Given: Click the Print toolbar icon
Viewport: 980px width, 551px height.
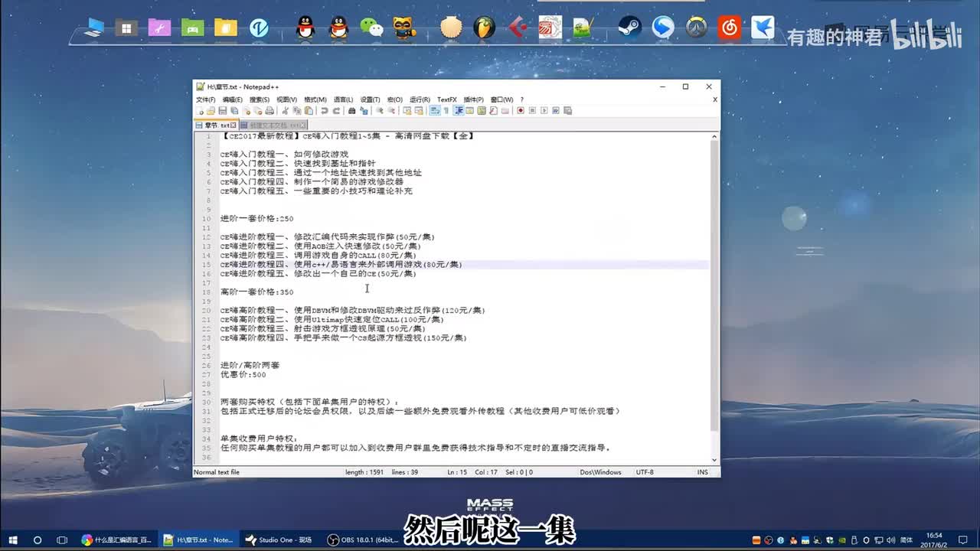Looking at the screenshot, I should [x=269, y=110].
